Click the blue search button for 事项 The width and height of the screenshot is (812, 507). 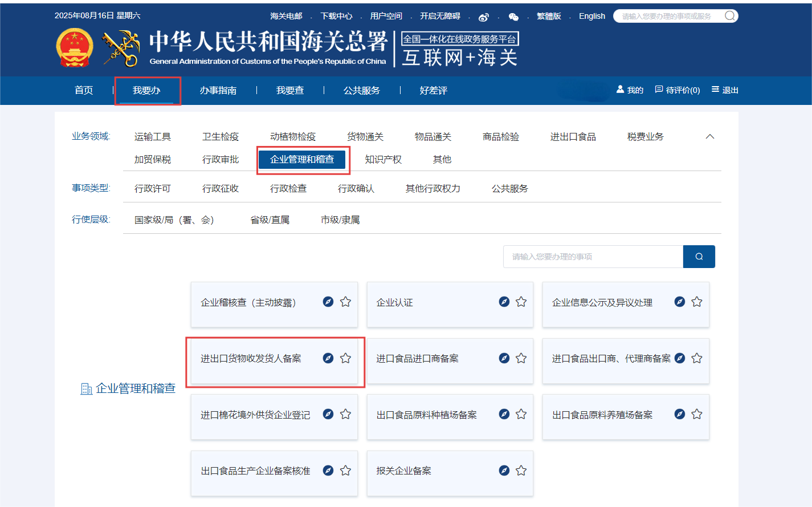[699, 257]
